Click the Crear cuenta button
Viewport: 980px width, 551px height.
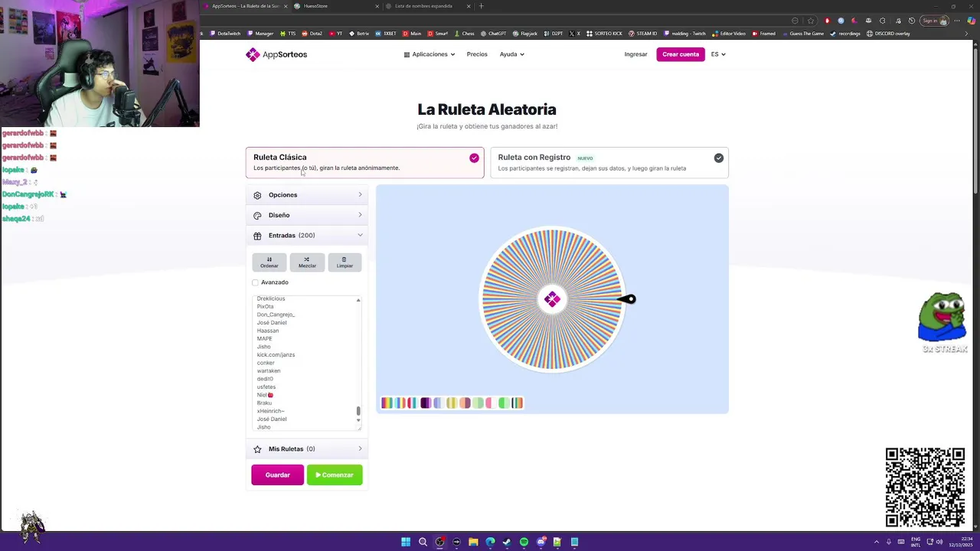pyautogui.click(x=681, y=54)
